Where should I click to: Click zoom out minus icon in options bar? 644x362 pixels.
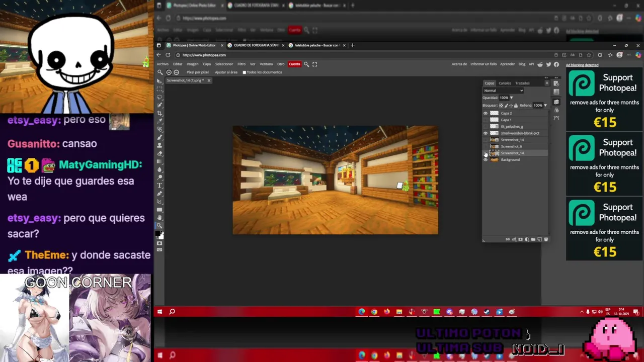pyautogui.click(x=176, y=72)
